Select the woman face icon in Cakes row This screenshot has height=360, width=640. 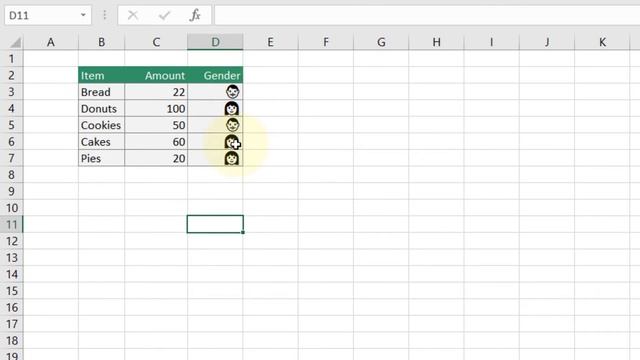coord(232,142)
